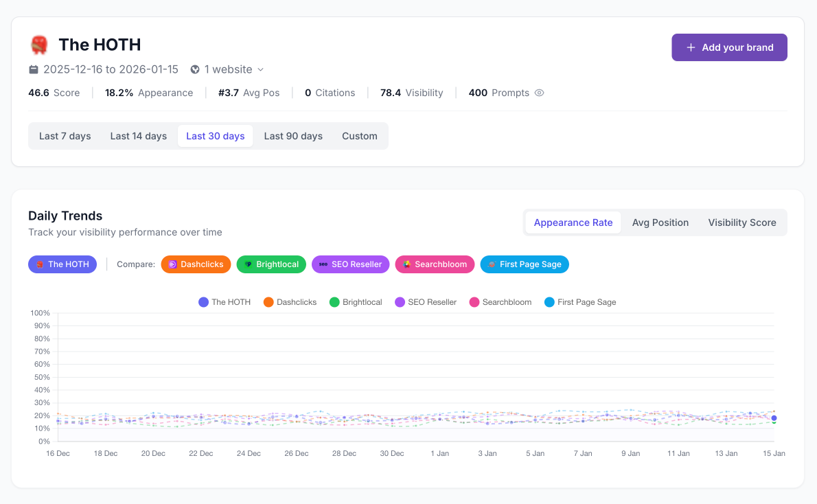Select Last 7 days range

click(x=65, y=136)
